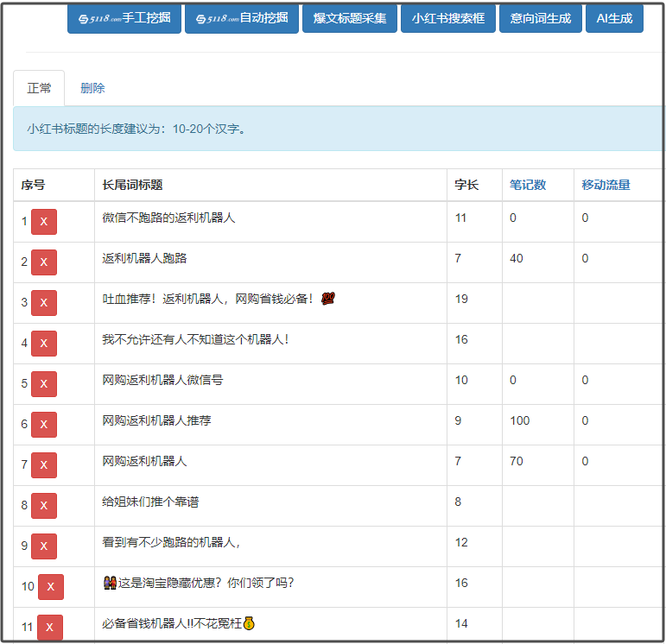
Task: Click the title length hint banner
Action: 339,129
